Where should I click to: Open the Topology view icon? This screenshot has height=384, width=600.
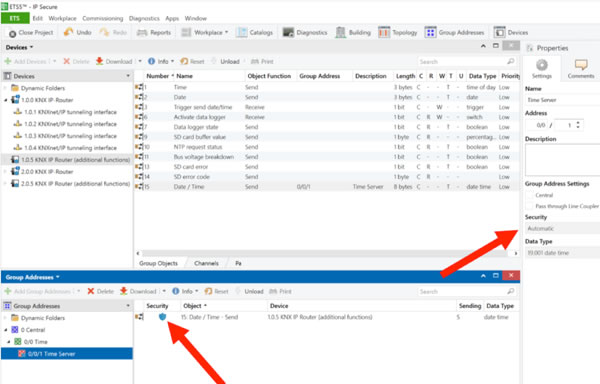point(384,33)
